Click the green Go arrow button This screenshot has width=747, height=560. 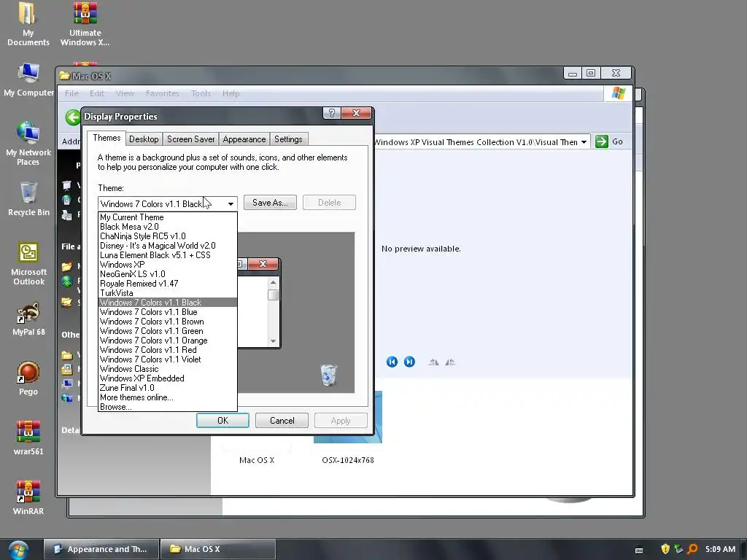[602, 141]
